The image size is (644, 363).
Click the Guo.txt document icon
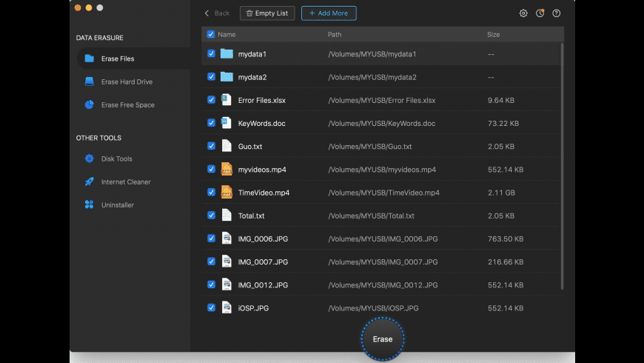[227, 145]
